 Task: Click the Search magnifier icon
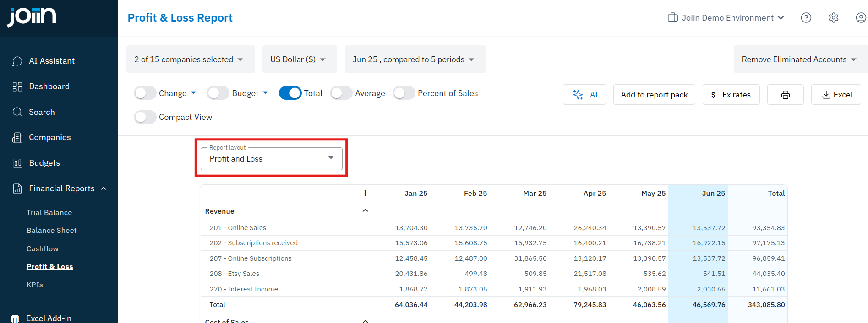click(x=17, y=112)
